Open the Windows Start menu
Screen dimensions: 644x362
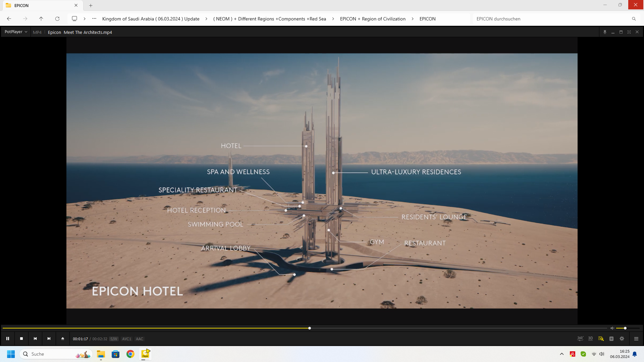(x=11, y=354)
